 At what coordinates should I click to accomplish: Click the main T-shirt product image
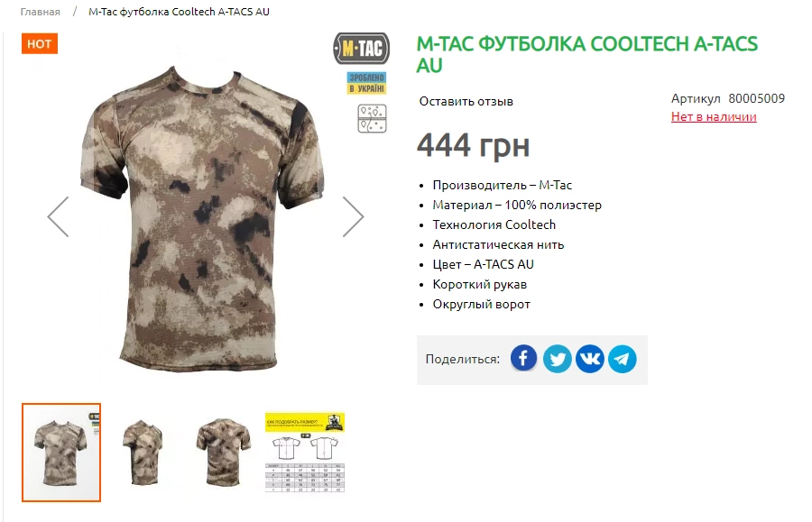pyautogui.click(x=202, y=217)
